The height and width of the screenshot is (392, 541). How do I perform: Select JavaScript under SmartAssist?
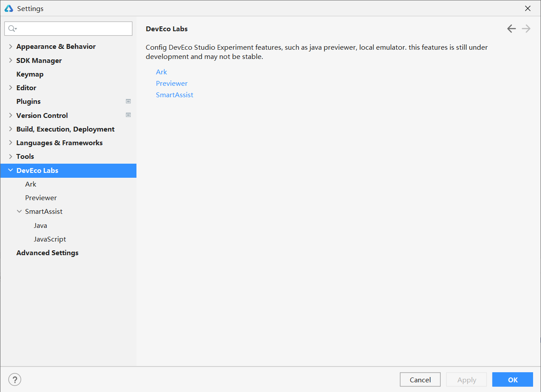(50, 239)
